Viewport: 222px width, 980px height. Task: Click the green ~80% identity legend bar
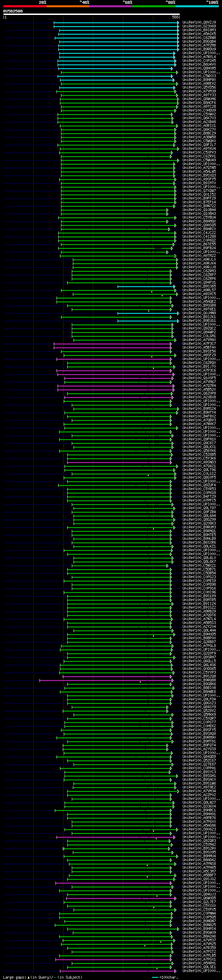[154, 6]
